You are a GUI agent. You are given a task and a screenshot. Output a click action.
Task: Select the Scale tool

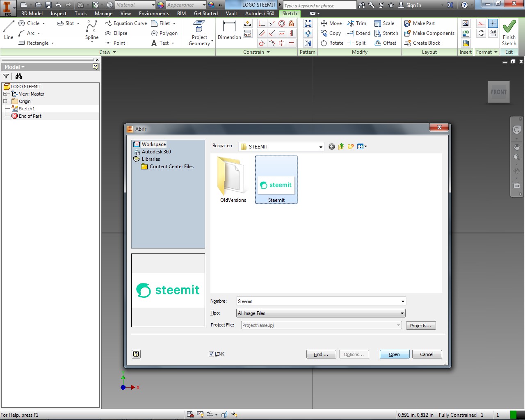coord(384,23)
